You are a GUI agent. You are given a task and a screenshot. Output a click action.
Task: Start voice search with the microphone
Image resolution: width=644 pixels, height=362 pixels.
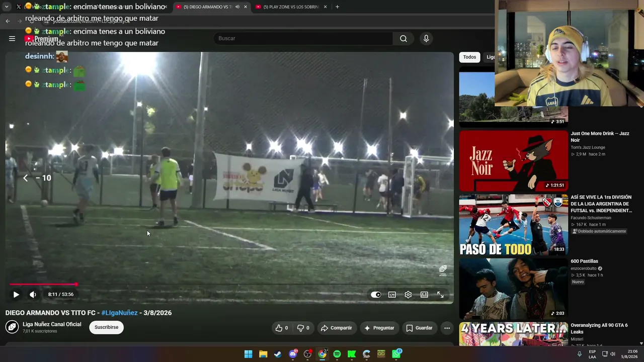426,38
